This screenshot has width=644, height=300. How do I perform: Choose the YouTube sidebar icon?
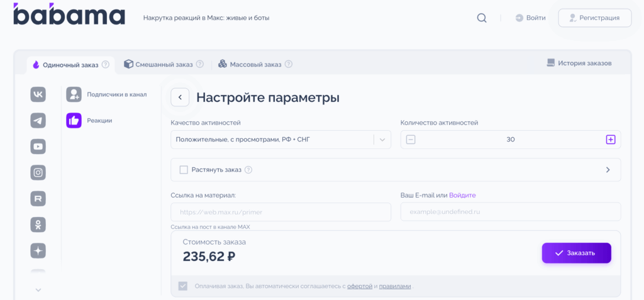(x=38, y=147)
